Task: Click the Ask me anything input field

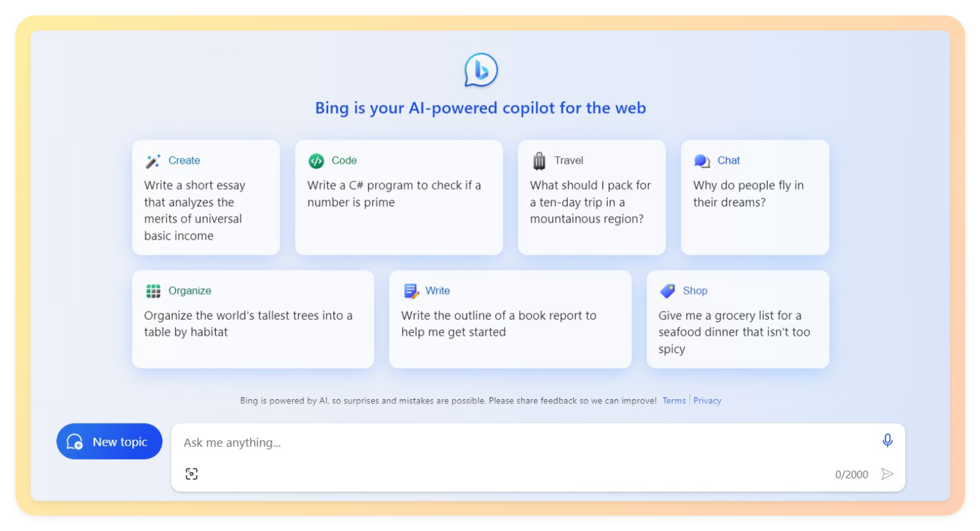Action: [x=449, y=442]
